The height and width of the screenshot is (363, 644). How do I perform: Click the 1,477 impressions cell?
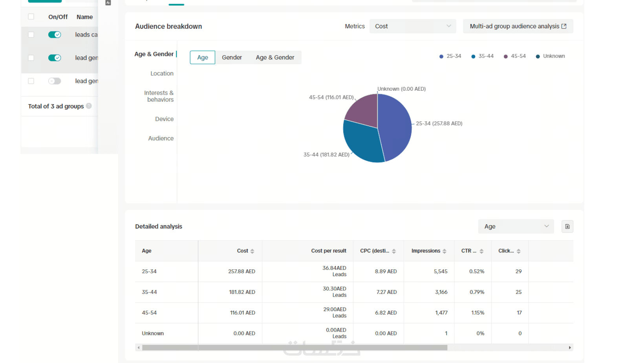tap(441, 313)
